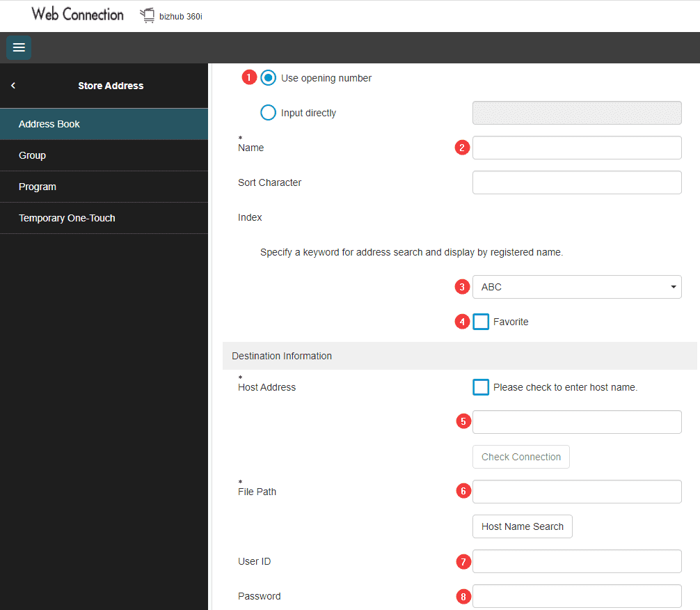700x610 pixels.
Task: Click the User ID input field
Action: [x=577, y=561]
